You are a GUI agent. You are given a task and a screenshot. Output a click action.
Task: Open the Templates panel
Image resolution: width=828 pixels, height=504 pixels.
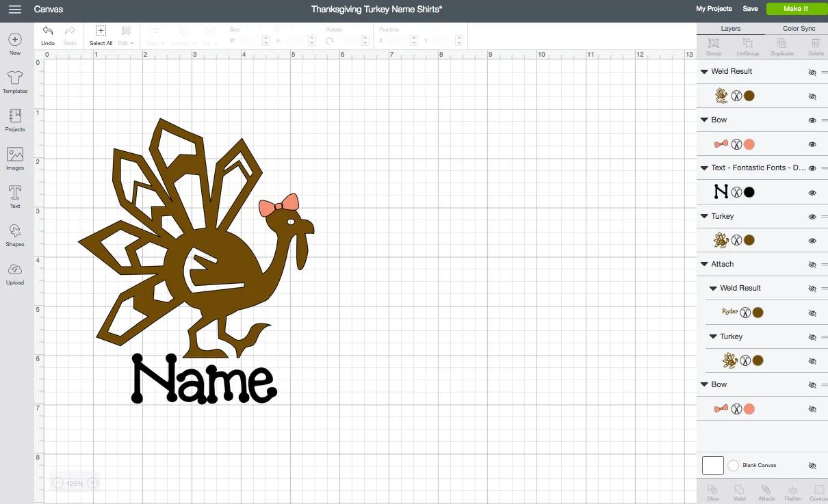point(15,82)
